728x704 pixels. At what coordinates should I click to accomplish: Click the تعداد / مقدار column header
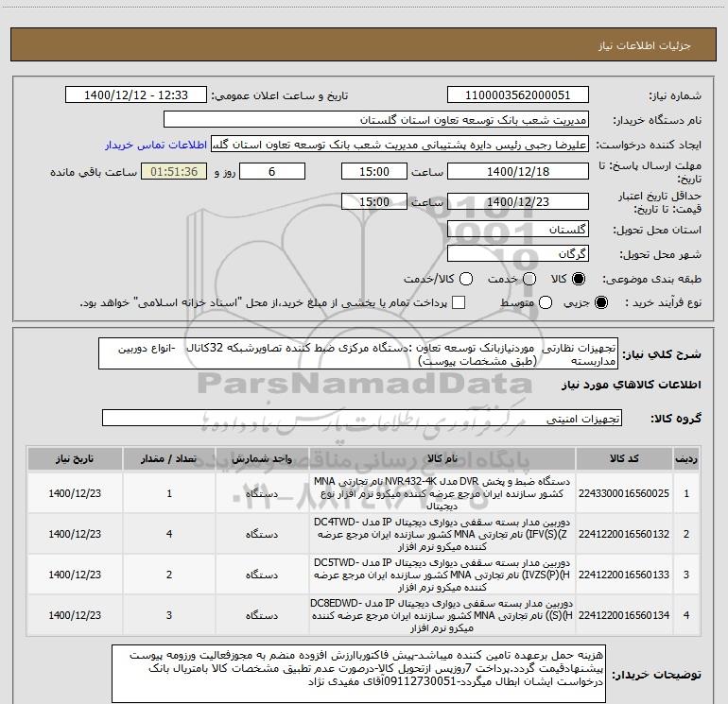169,459
